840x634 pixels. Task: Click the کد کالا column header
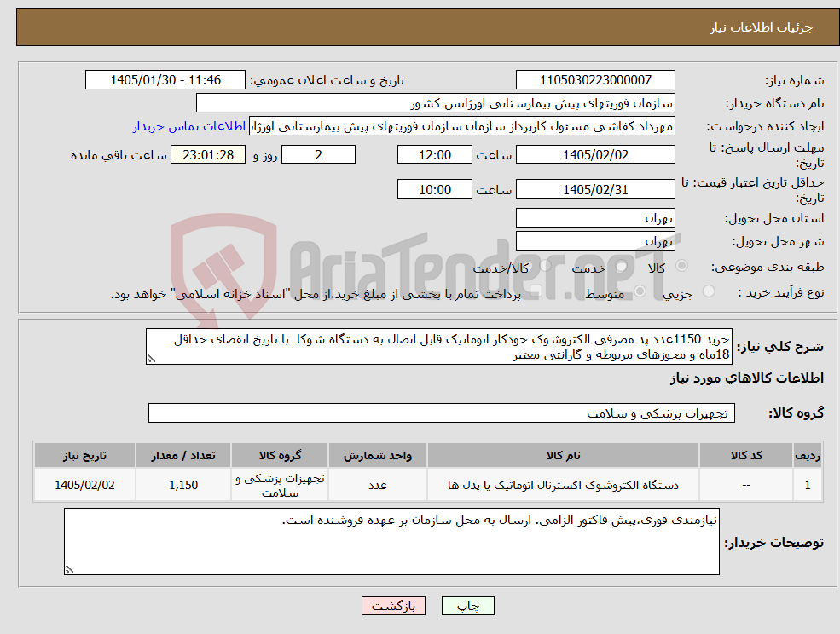click(746, 455)
